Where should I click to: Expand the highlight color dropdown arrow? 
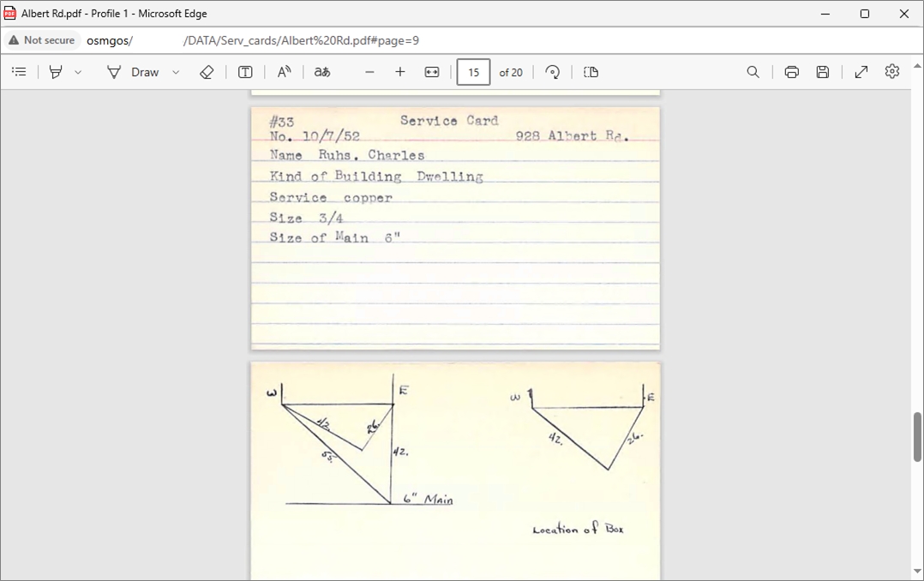78,72
